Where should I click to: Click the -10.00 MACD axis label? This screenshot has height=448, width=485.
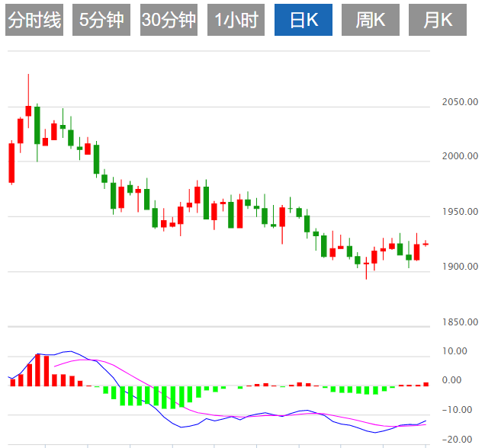(x=457, y=410)
